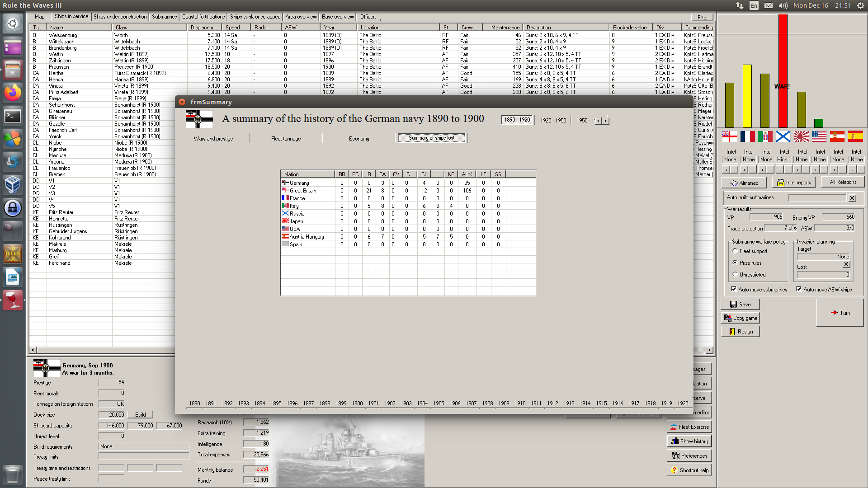Image resolution: width=868 pixels, height=488 pixels.
Task: Increase intel on Great Britain with plus
Action: point(726,170)
